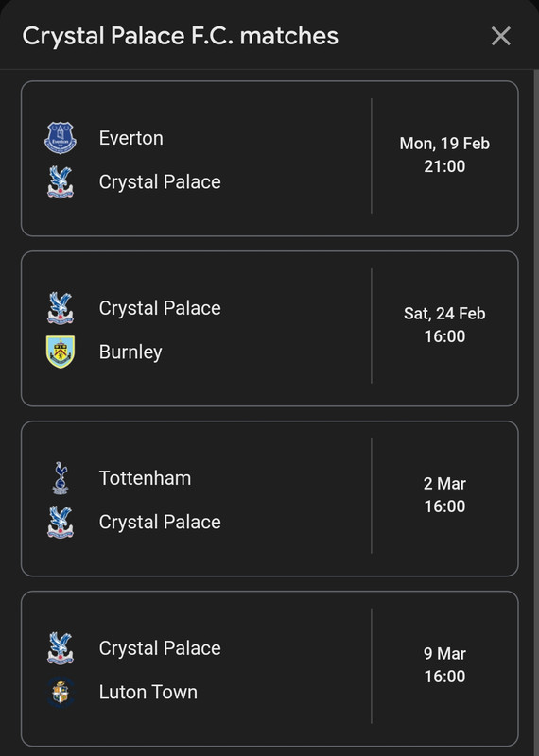This screenshot has width=539, height=756.
Task: Click Crystal Palace crest in Everton match
Action: pyautogui.click(x=61, y=181)
